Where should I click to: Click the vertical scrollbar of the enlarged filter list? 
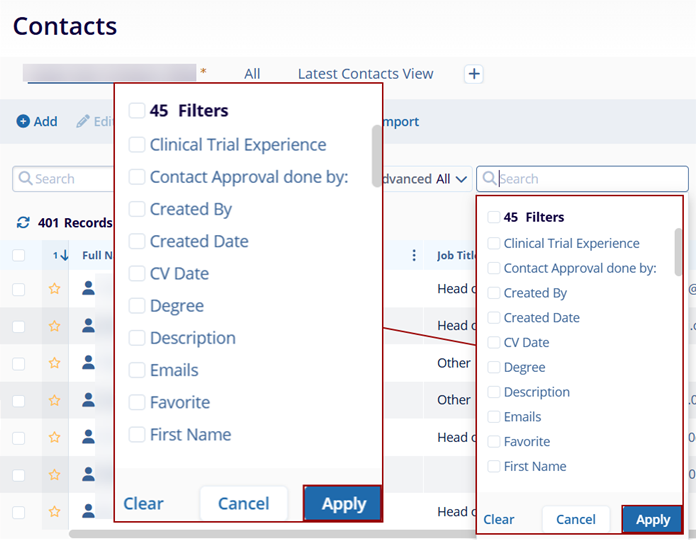tap(376, 148)
